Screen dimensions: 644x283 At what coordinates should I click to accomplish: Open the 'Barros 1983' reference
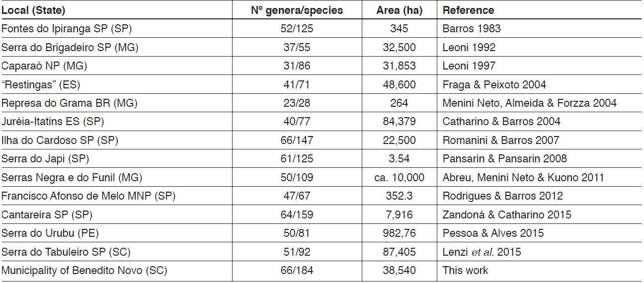(472, 29)
